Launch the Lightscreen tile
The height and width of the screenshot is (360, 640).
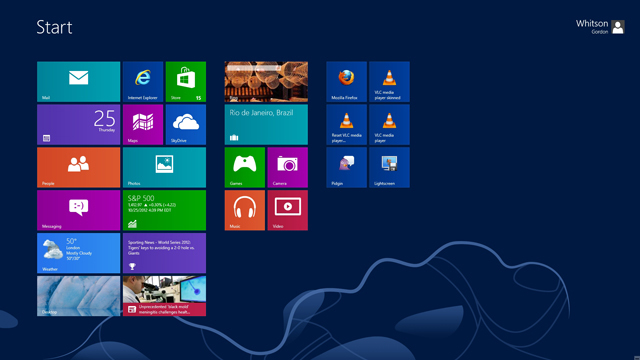click(389, 167)
